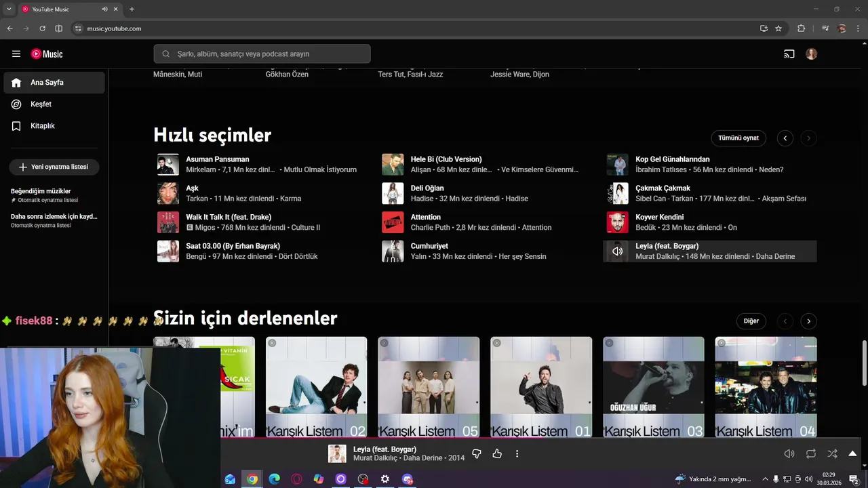The width and height of the screenshot is (868, 488).
Task: Like the song Leyla in player bar
Action: click(497, 454)
